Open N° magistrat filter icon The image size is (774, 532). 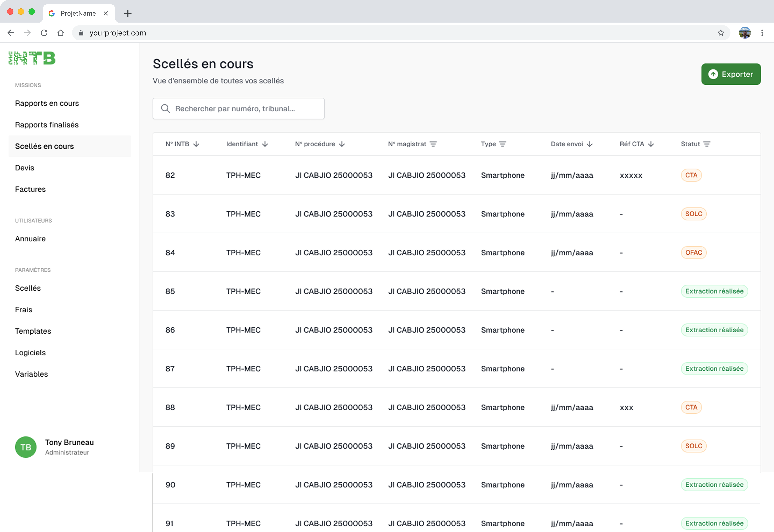[x=433, y=144]
